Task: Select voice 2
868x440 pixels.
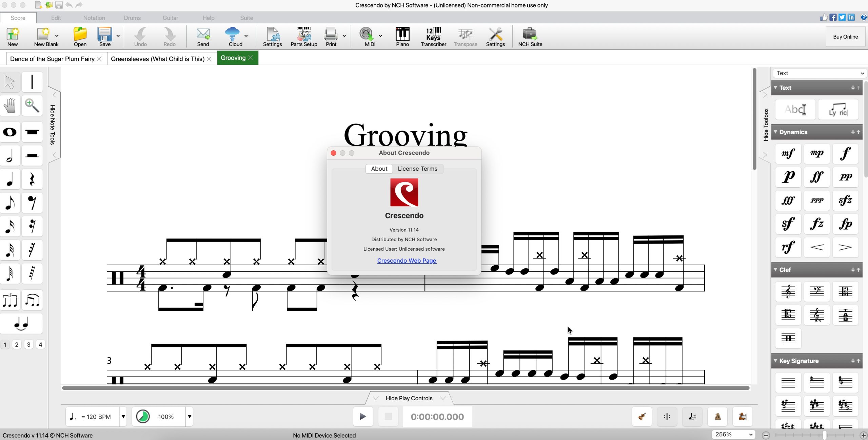Action: 17,345
